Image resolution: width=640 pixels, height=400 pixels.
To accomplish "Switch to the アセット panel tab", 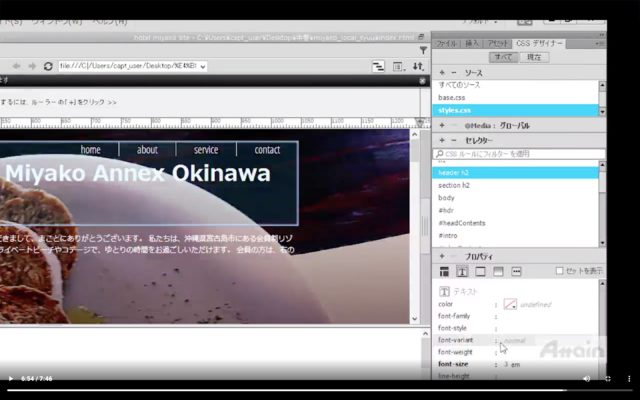I will tap(498, 44).
